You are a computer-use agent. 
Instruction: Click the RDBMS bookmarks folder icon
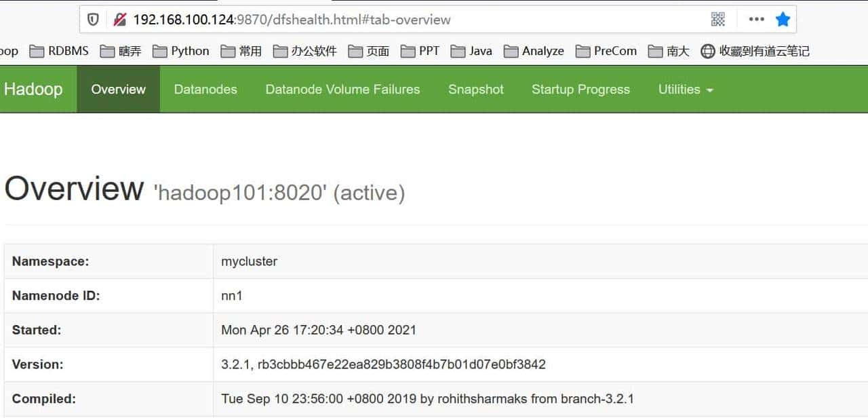[37, 50]
